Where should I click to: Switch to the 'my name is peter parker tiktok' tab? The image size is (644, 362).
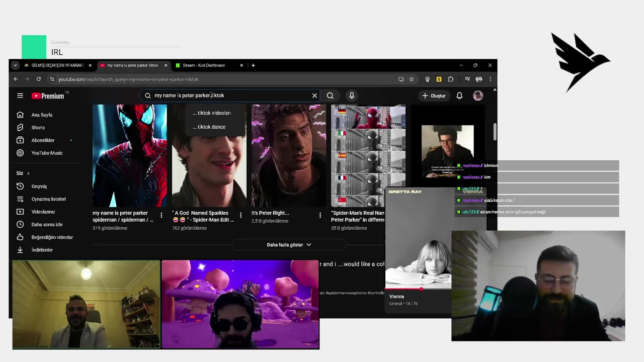[x=132, y=65]
